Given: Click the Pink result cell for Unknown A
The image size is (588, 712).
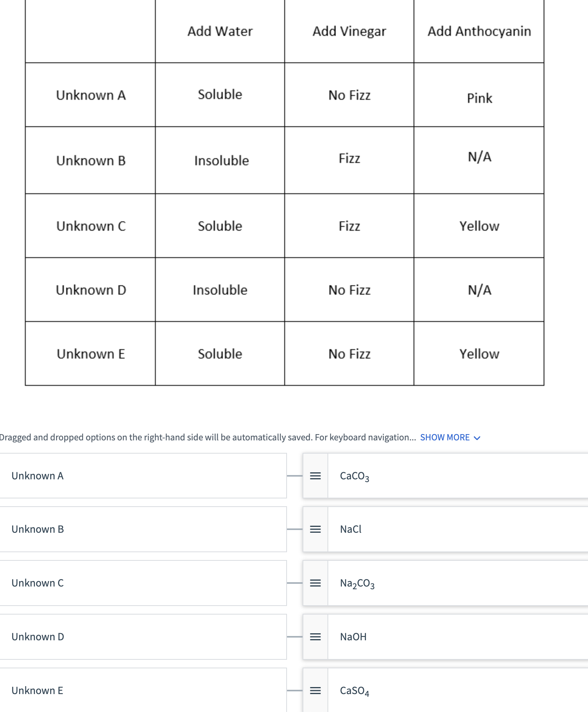Looking at the screenshot, I should point(479,98).
